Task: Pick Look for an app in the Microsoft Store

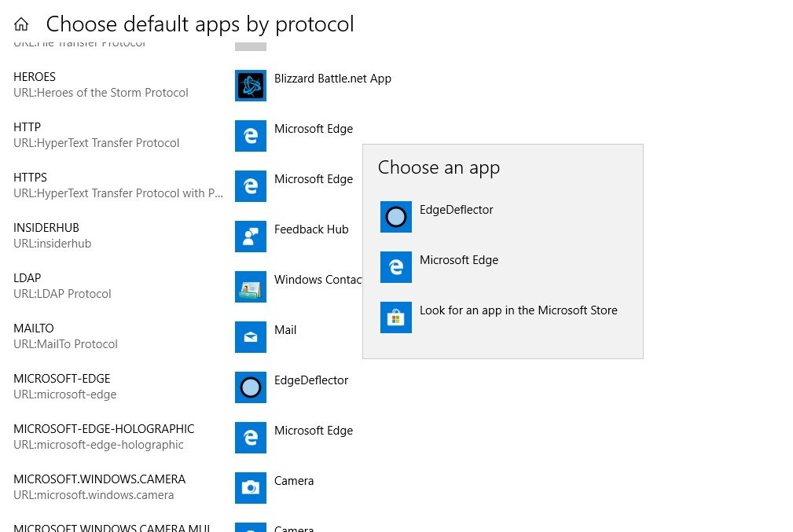Action: (x=519, y=310)
